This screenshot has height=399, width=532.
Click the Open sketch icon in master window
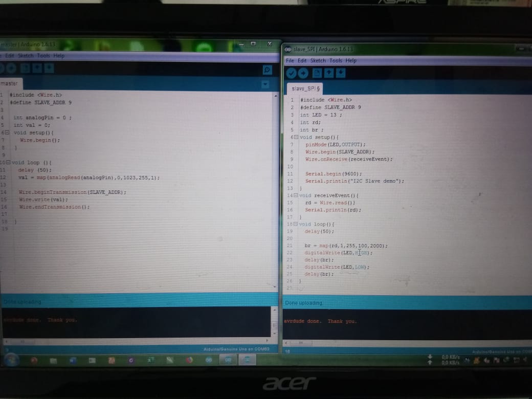[37, 69]
